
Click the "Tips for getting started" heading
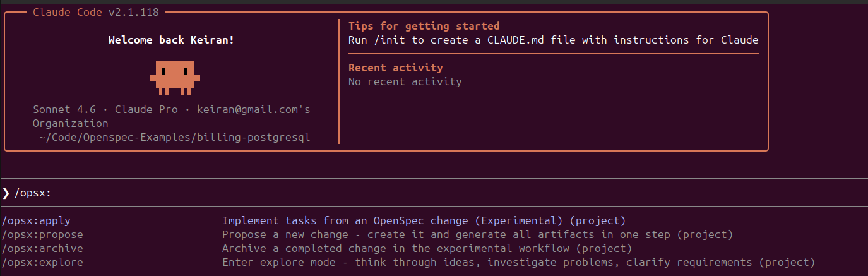point(424,26)
